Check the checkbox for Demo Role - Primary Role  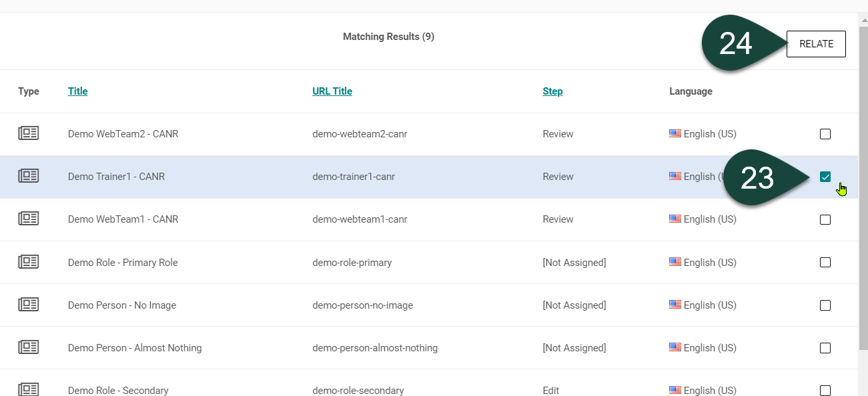825,262
